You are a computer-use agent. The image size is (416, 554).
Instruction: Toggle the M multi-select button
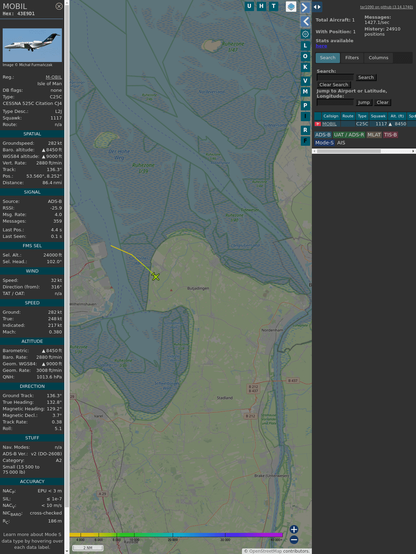[x=305, y=92]
